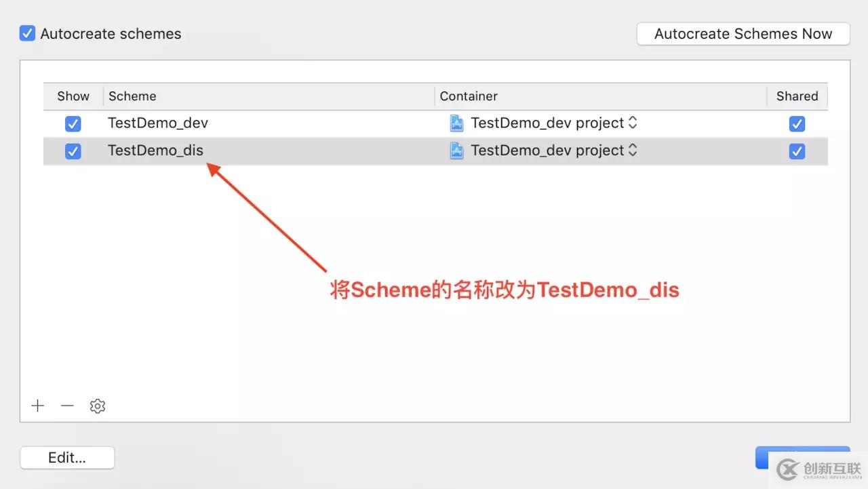The width and height of the screenshot is (868, 489).
Task: Sort by Show column header
Action: tap(73, 96)
